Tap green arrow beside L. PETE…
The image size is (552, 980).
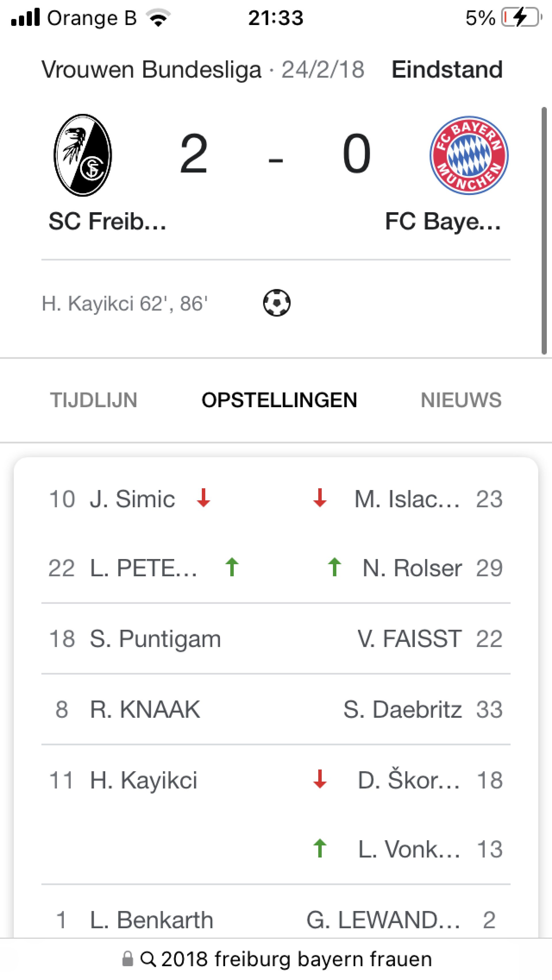tap(232, 567)
